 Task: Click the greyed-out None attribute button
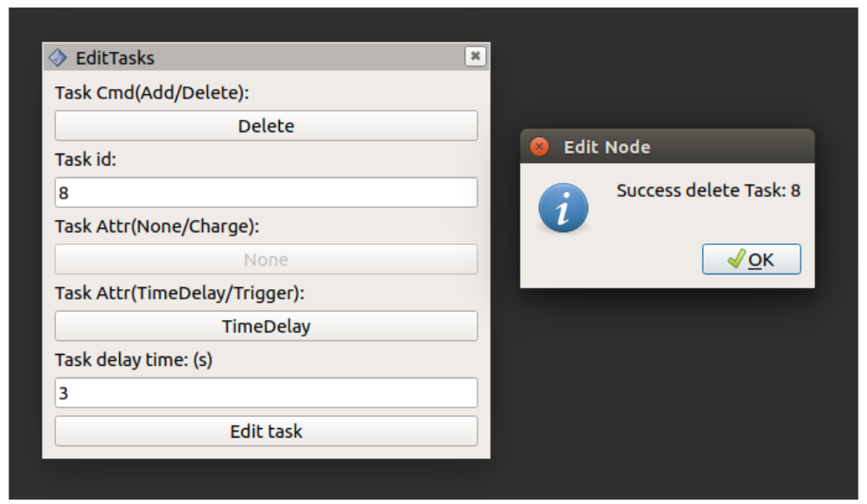pos(266,259)
